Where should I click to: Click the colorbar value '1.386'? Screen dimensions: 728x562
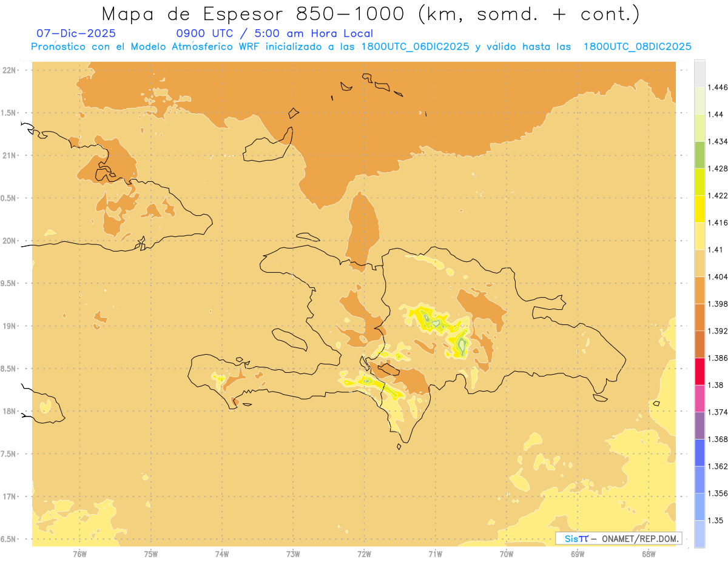click(x=718, y=358)
